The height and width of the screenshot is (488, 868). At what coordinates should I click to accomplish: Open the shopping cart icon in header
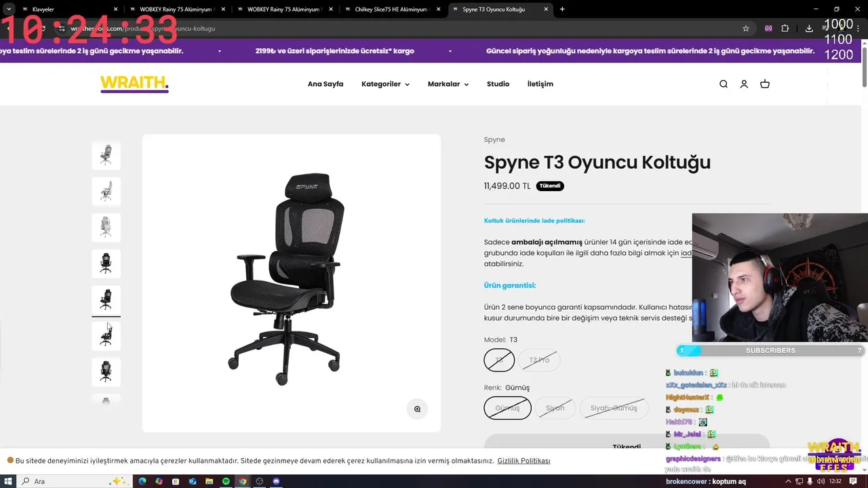click(765, 84)
